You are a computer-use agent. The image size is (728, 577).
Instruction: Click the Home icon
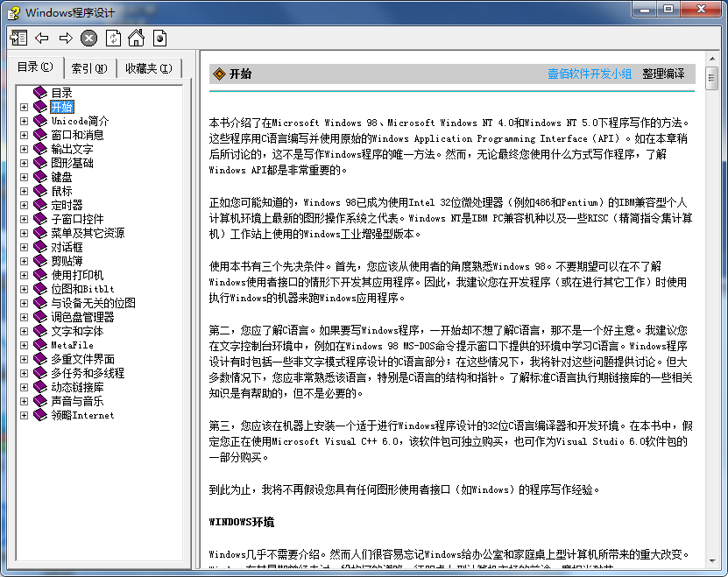point(134,37)
